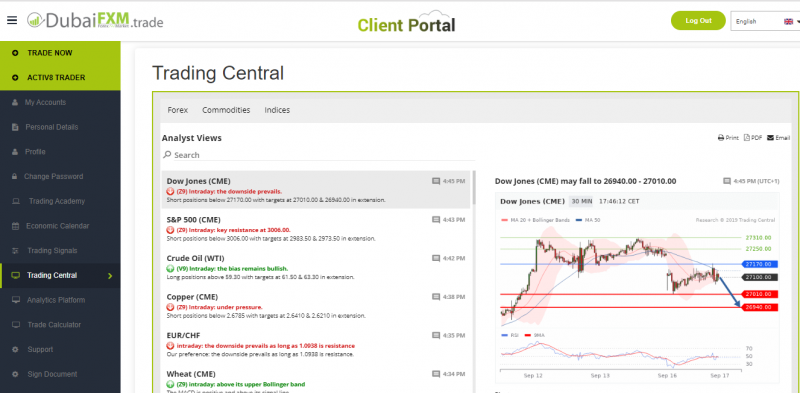Click into the Analyst Views search field
The width and height of the screenshot is (800, 393).
(318, 155)
